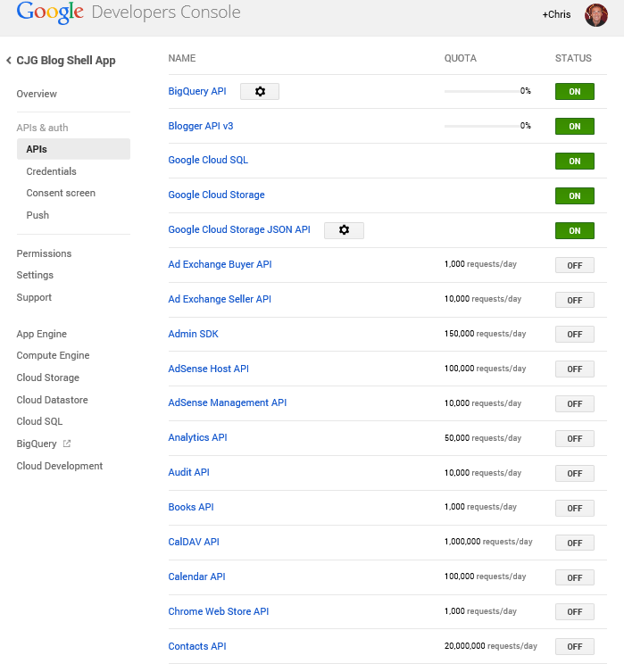
Task: Open the Chrome Web Store API link
Action: coord(218,611)
